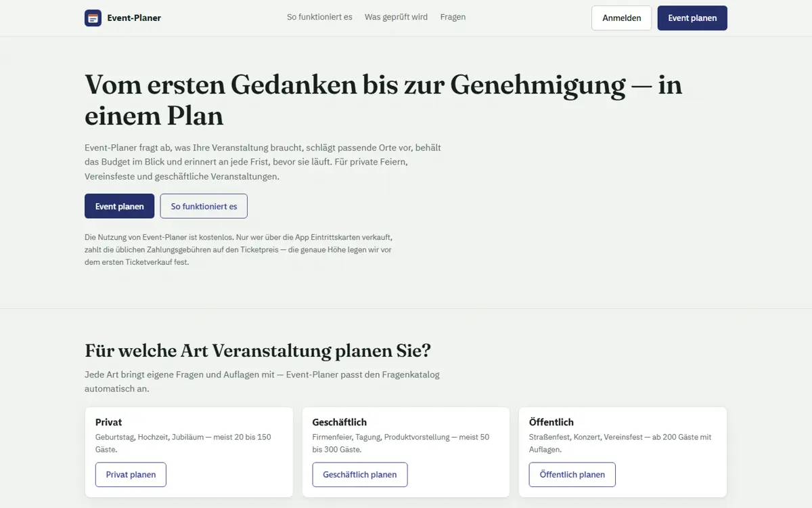Select the "Privat planen" button
Screen dimensions: 812x508
(131, 475)
